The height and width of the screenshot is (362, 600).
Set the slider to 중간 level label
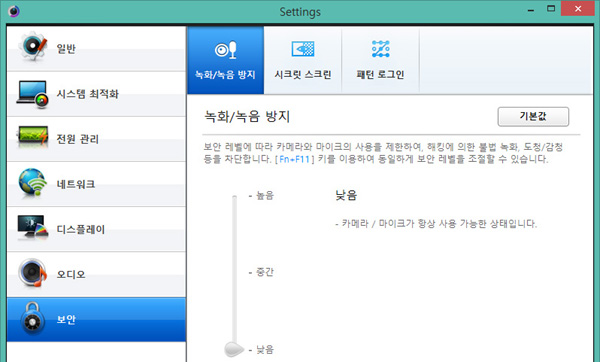tap(265, 272)
